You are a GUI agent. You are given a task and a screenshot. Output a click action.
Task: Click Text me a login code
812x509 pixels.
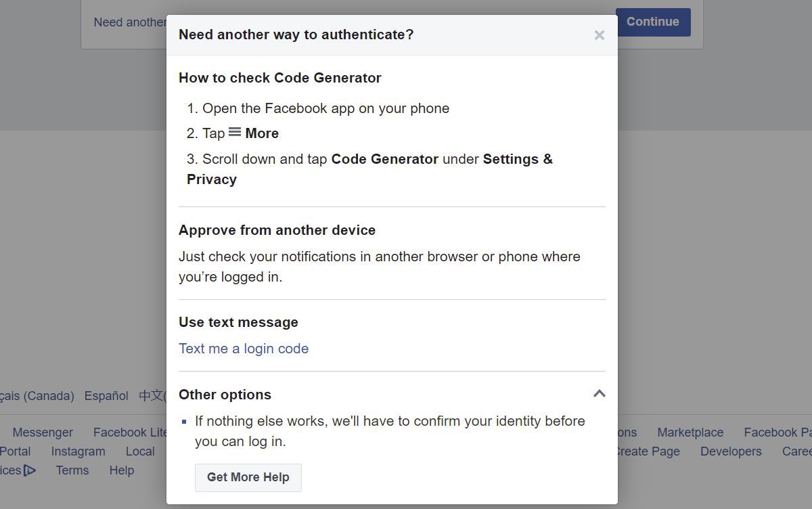point(244,349)
